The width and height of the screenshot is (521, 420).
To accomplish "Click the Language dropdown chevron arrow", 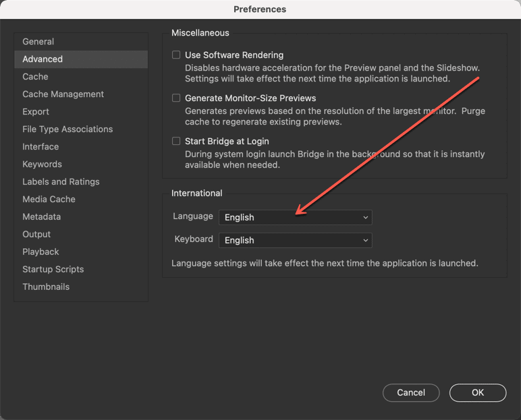I will [x=366, y=218].
